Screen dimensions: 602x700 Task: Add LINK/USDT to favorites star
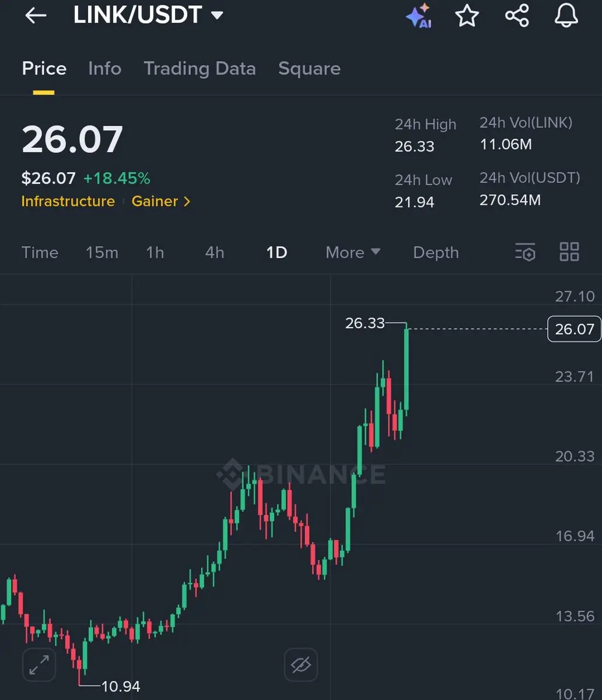click(467, 16)
